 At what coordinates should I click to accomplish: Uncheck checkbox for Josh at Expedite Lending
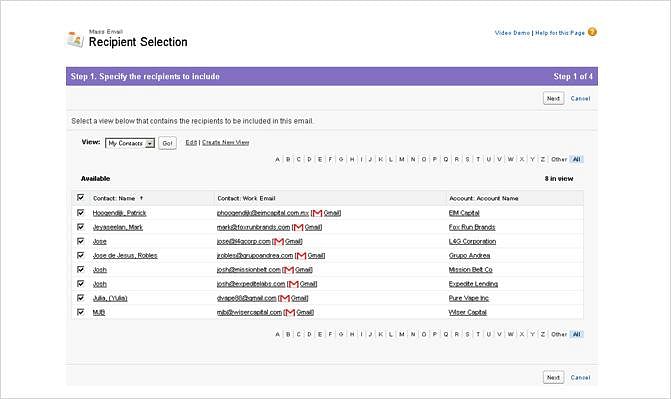point(80,283)
